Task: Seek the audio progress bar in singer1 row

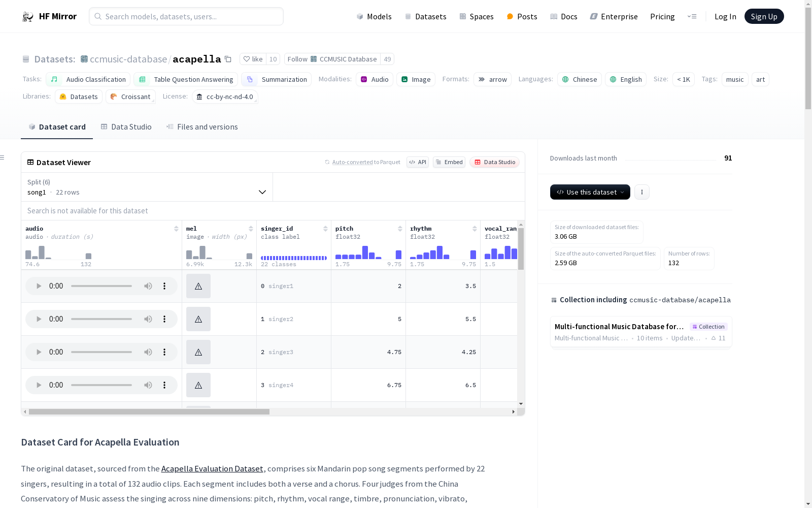Action: pyautogui.click(x=101, y=286)
